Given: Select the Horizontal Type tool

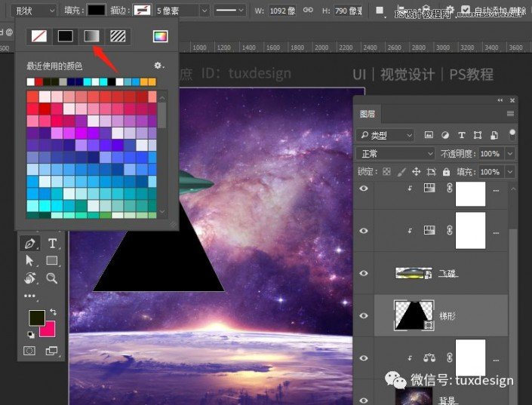Looking at the screenshot, I should 52,243.
